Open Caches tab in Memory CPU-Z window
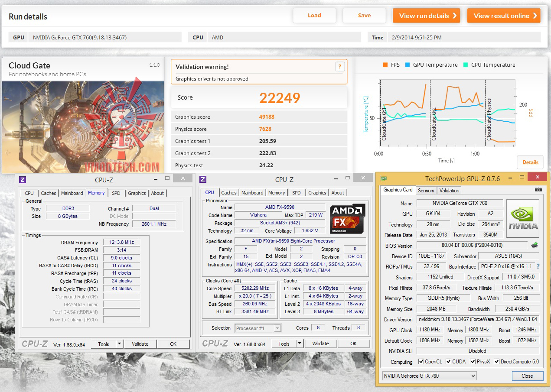Image resolution: width=551 pixels, height=392 pixels. coord(49,193)
